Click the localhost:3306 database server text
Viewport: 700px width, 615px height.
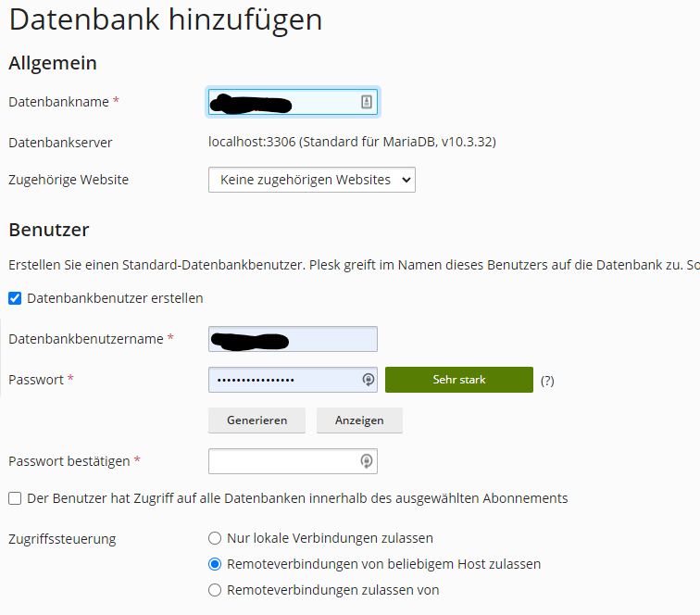[x=352, y=143]
